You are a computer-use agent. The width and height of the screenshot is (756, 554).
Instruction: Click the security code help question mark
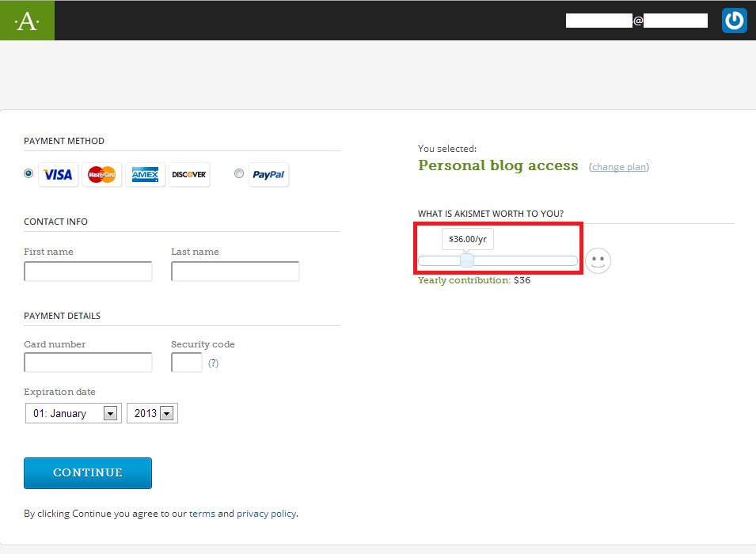click(x=213, y=363)
